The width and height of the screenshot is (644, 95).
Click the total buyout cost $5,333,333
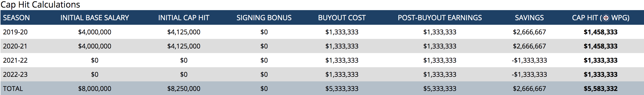pos(342,89)
